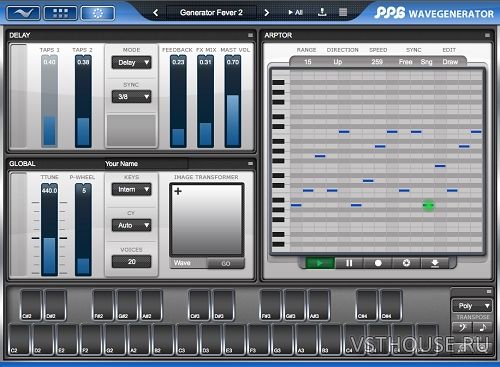Image resolution: width=500 pixels, height=367 pixels.
Task: Toggle the Sng sync option
Action: point(426,62)
